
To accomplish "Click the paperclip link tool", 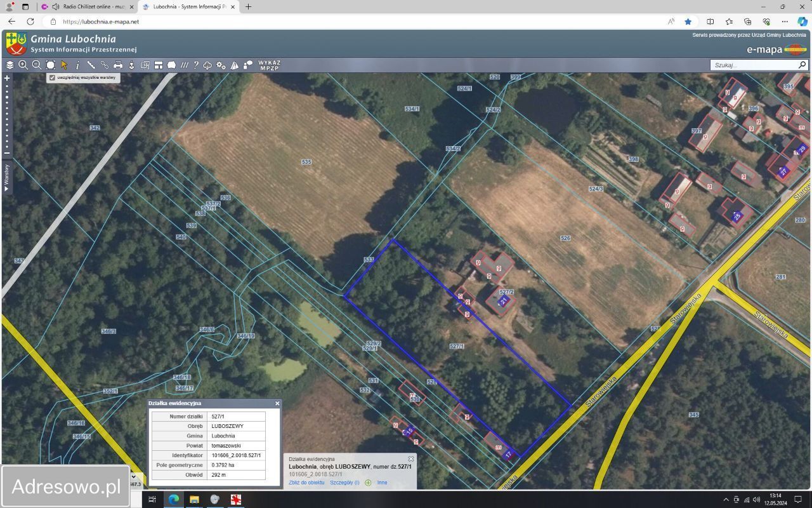I will [104, 65].
